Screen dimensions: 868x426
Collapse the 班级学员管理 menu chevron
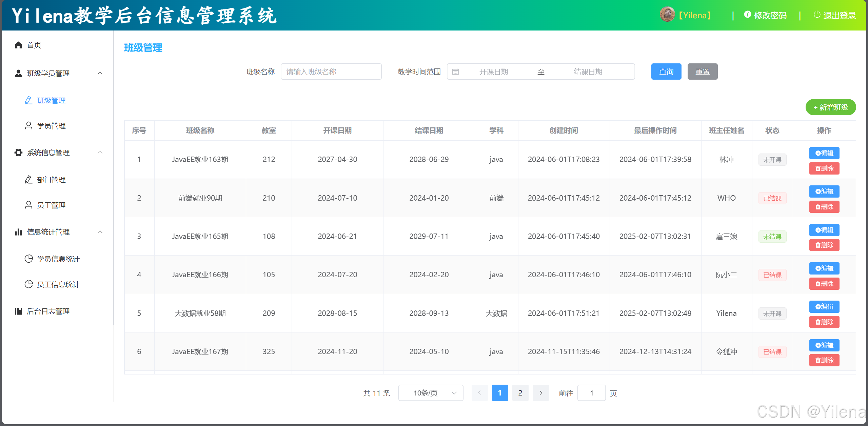[x=100, y=73]
